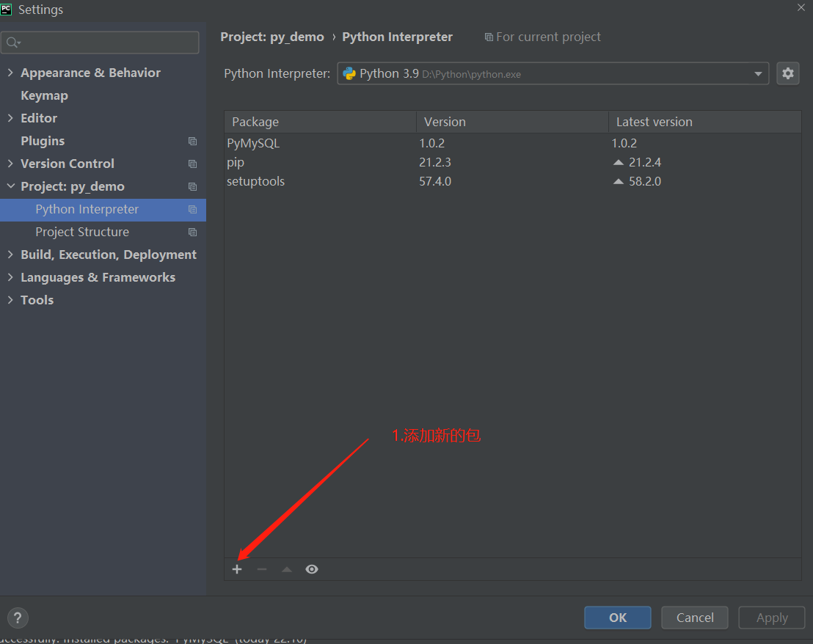Viewport: 813px width, 644px height.
Task: Expand the Appearance & Behavior section
Action: (10, 73)
